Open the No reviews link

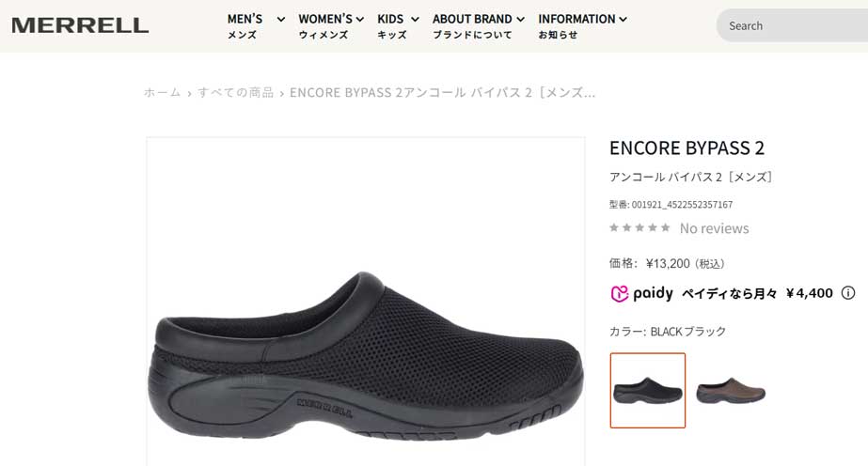tap(714, 227)
